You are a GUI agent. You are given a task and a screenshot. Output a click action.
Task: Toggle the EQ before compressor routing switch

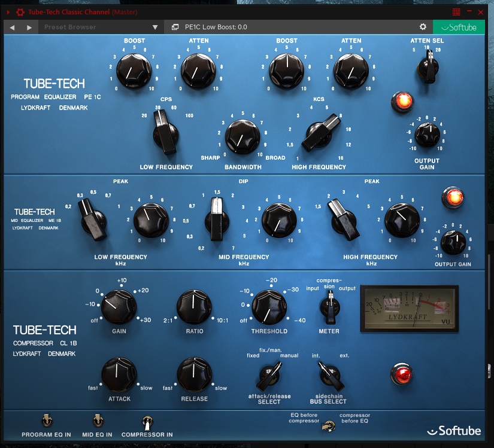328,426
